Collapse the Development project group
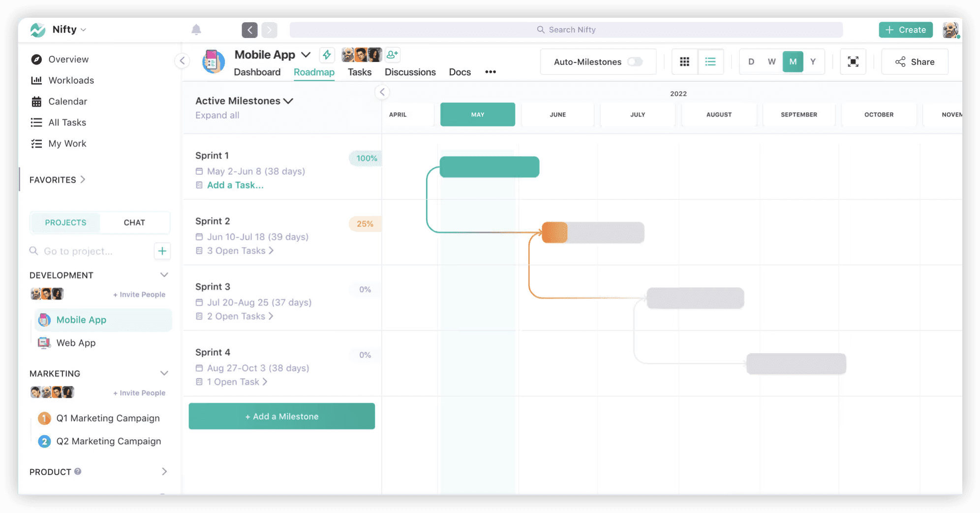980x513 pixels. (x=164, y=275)
